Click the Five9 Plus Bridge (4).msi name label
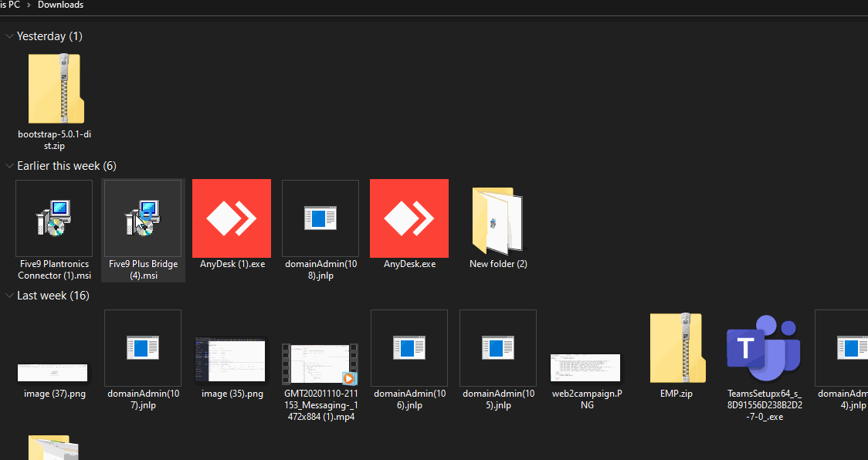The height and width of the screenshot is (460, 868). 144,269
